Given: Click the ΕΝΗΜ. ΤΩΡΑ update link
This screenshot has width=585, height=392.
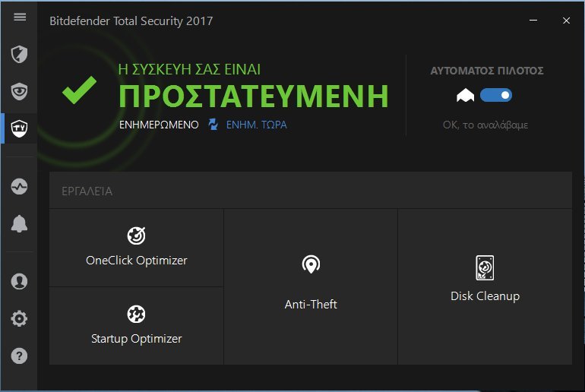Looking at the screenshot, I should [x=256, y=125].
